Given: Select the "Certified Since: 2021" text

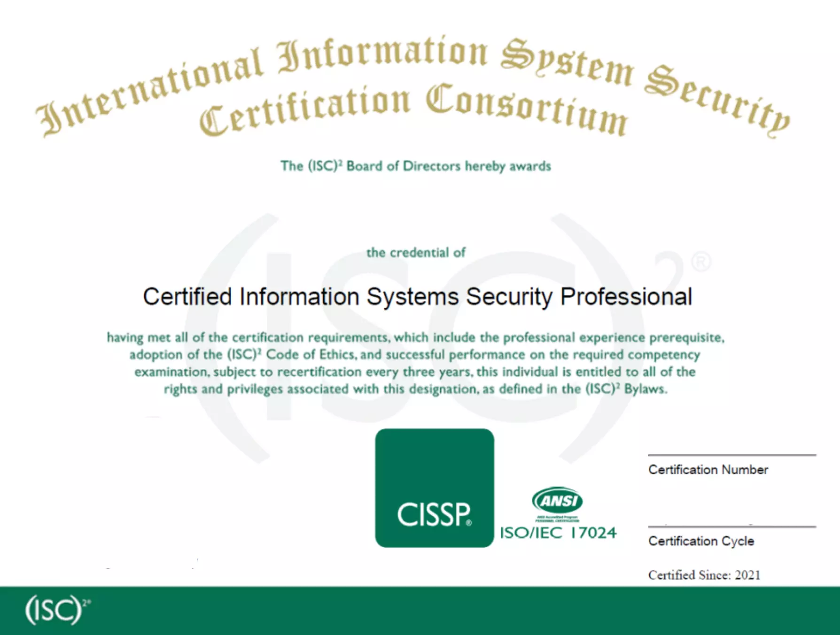Looking at the screenshot, I should pos(704,575).
